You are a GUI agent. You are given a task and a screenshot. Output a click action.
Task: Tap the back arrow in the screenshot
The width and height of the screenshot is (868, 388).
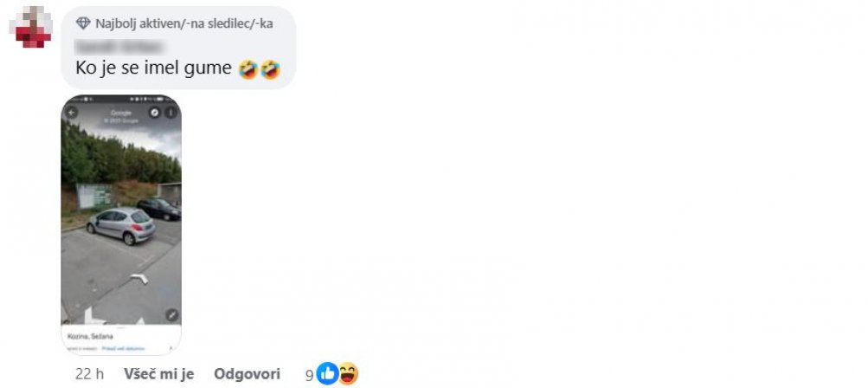click(x=72, y=113)
